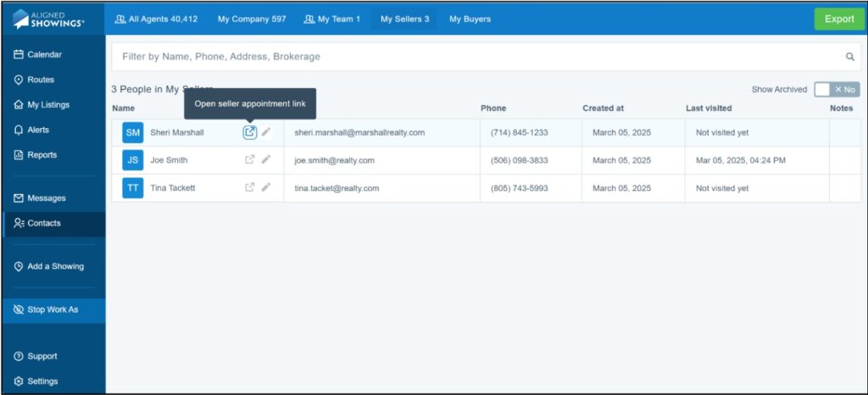The image size is (868, 395).
Task: Click the search magnifier icon
Action: pyautogui.click(x=850, y=57)
